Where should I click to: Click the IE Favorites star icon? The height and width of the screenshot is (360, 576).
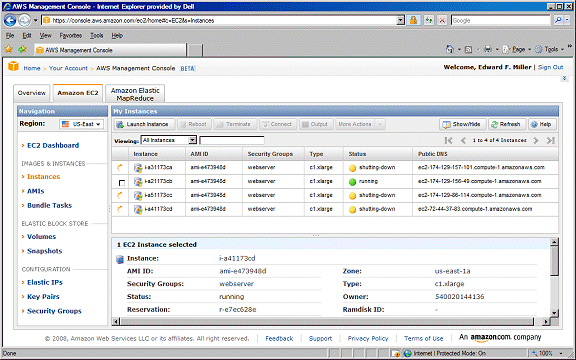click(x=8, y=49)
